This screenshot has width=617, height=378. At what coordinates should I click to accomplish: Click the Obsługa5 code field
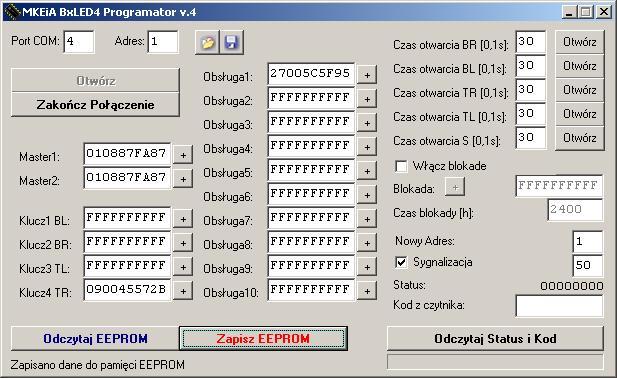click(311, 170)
